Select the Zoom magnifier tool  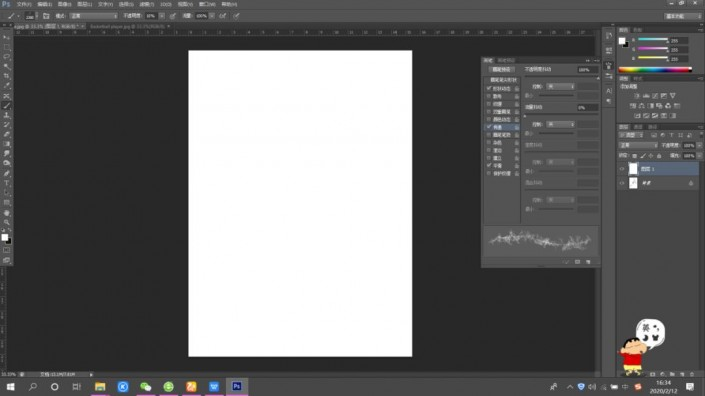7,222
